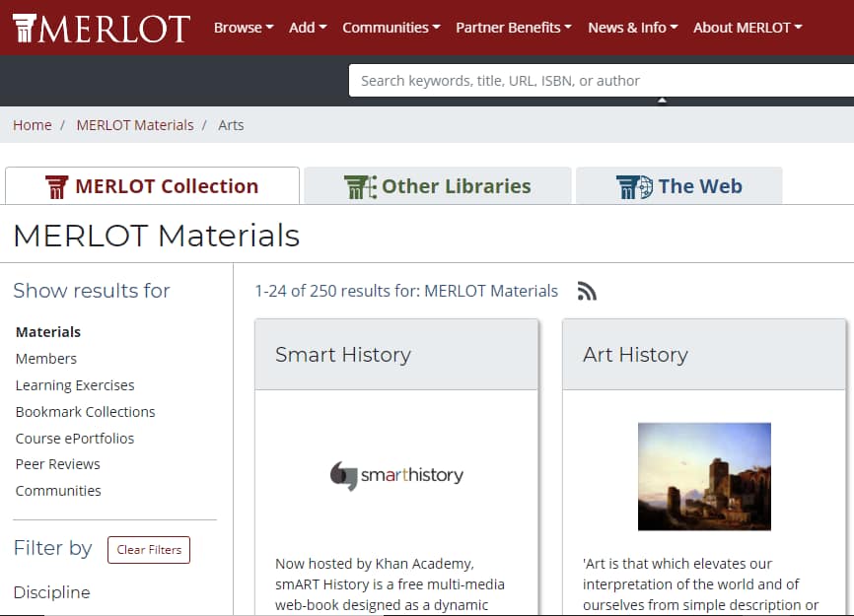Switch to The Web tab
This screenshot has width=854, height=616.
pyautogui.click(x=679, y=186)
